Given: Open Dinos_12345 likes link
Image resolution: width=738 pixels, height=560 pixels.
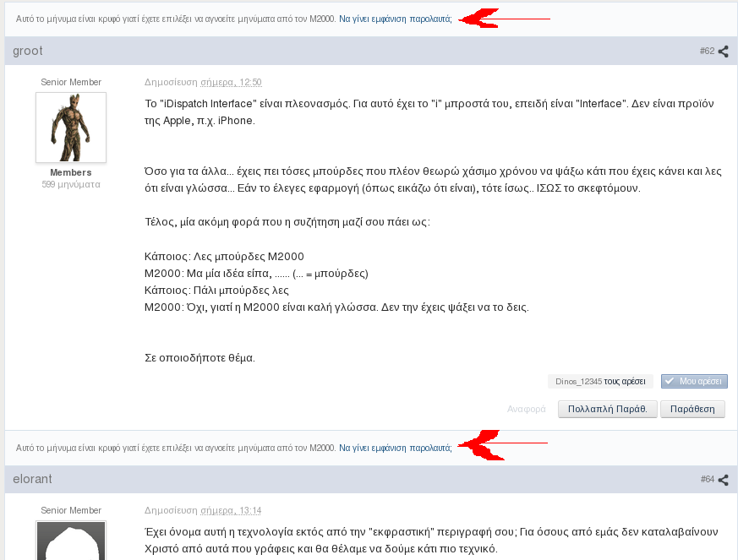Looking at the screenshot, I should 578,381.
